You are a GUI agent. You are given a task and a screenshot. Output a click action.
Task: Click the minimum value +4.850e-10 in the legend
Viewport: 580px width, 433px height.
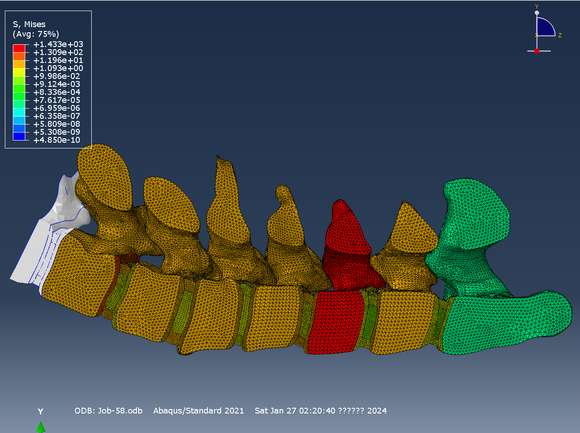coord(57,140)
